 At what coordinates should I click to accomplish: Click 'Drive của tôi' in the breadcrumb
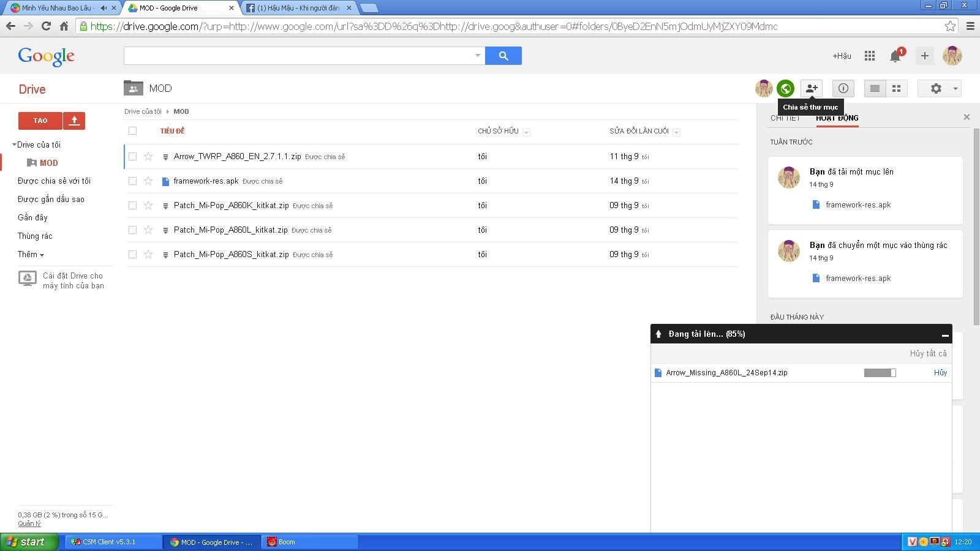point(143,111)
